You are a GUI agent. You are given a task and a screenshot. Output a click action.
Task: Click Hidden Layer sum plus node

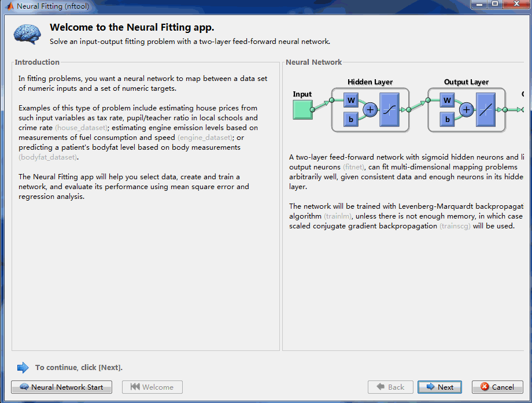[370, 110]
